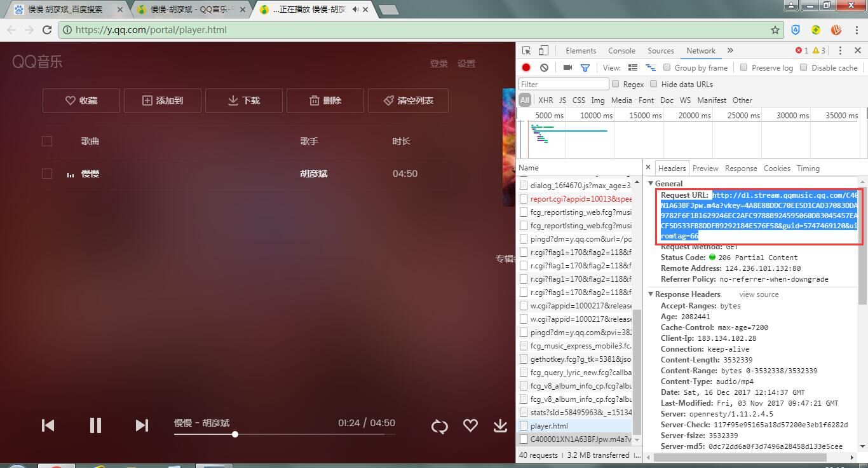Stop network recording with the red record icon
868x468 pixels.
527,67
